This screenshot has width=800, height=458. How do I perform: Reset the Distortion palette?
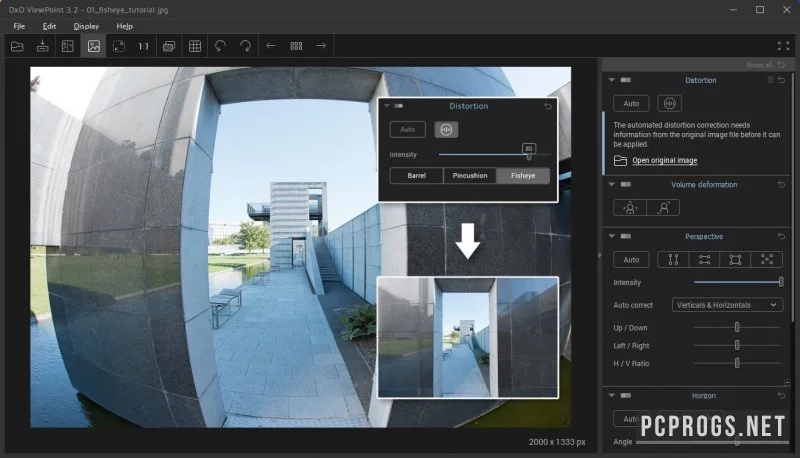(x=782, y=80)
